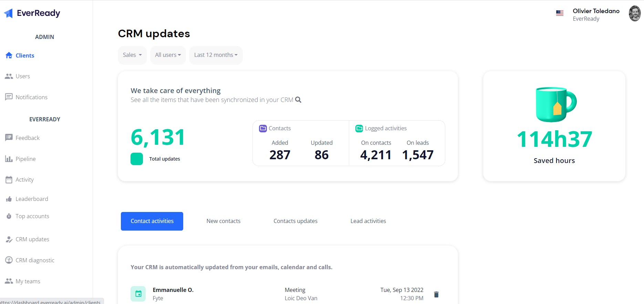Screen dimensions: 644x304
Task: Open Top accounts from the sidebar
Action: tap(32, 216)
